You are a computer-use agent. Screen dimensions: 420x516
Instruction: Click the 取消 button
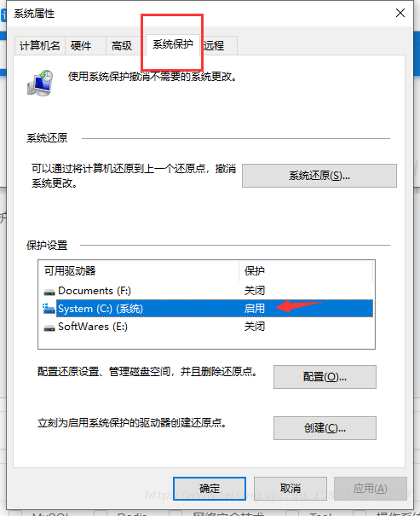coord(291,489)
